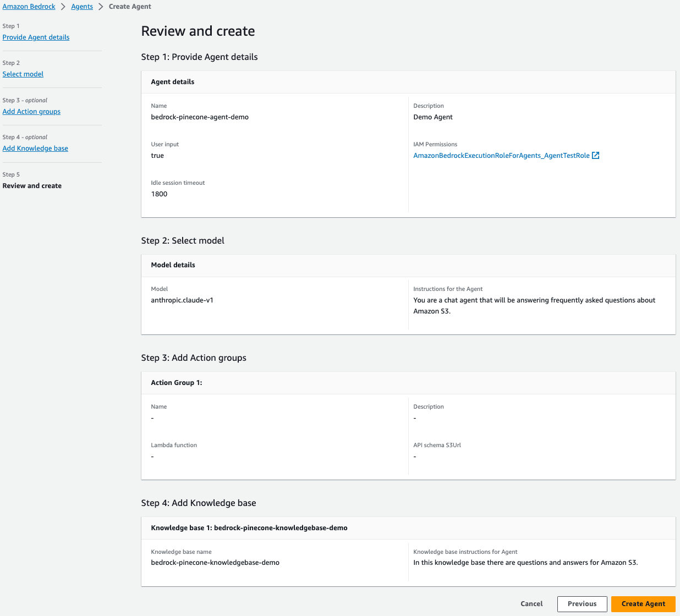The height and width of the screenshot is (616, 680).
Task: Click the agent name bedrock-pinecone-agent-demo
Action: coord(200,117)
